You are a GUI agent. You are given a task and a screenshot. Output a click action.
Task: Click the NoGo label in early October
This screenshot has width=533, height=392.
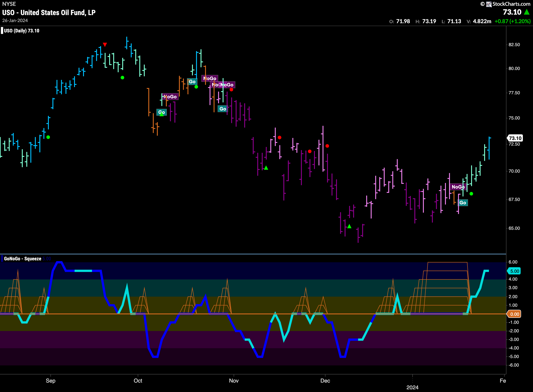(x=170, y=97)
